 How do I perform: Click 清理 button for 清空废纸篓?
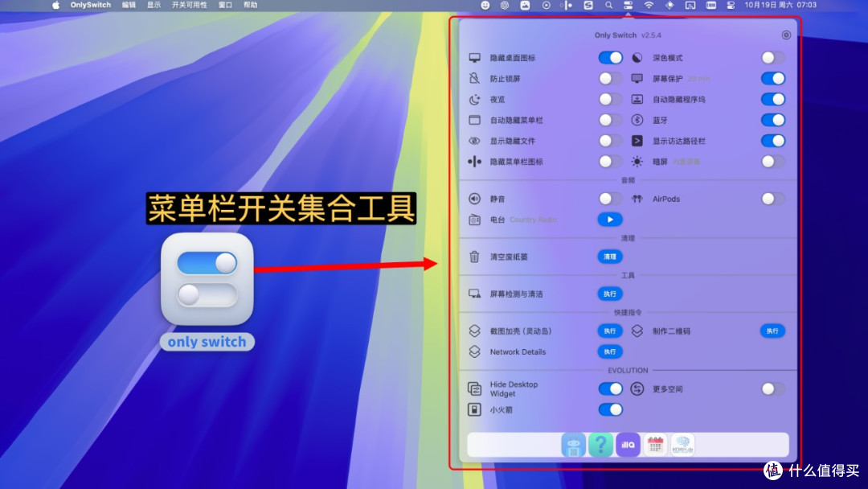click(x=610, y=257)
